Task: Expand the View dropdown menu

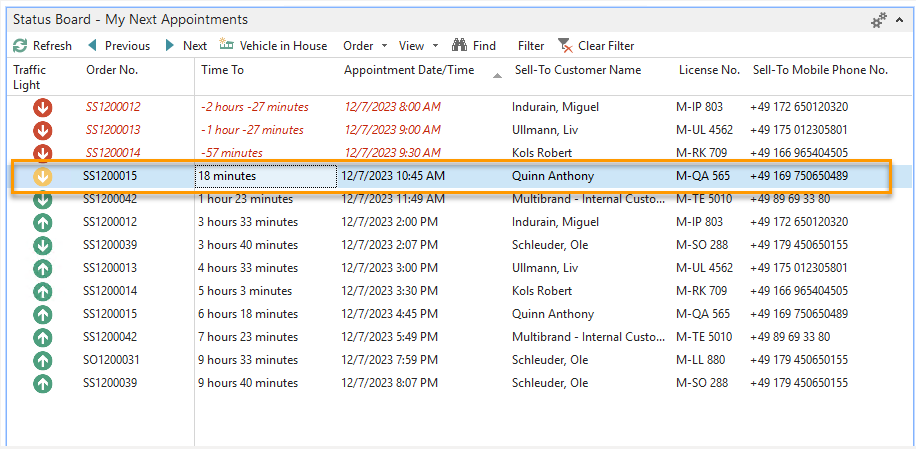Action: click(418, 46)
